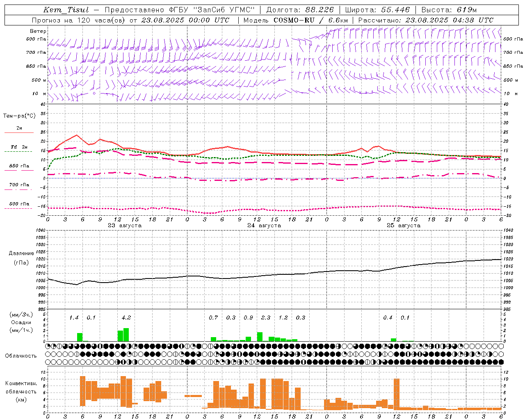
Task: Select the 3-hour precipitation total 1.4
Action: 74,318
